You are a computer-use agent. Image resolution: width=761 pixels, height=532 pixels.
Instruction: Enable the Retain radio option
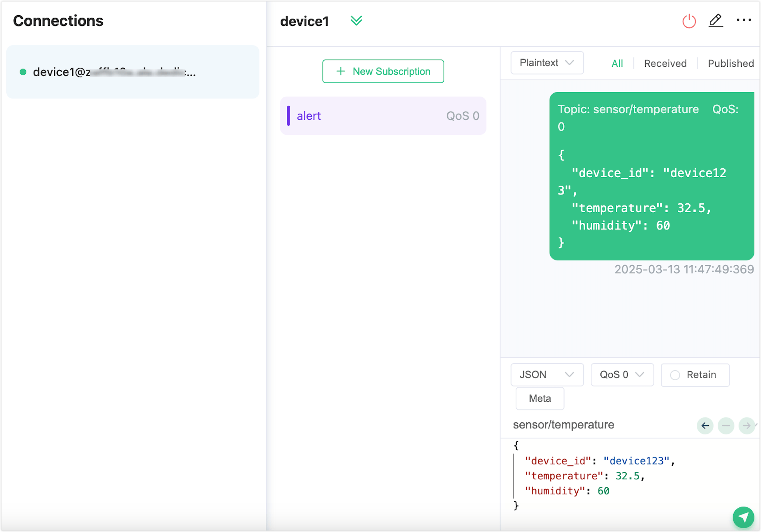point(675,375)
